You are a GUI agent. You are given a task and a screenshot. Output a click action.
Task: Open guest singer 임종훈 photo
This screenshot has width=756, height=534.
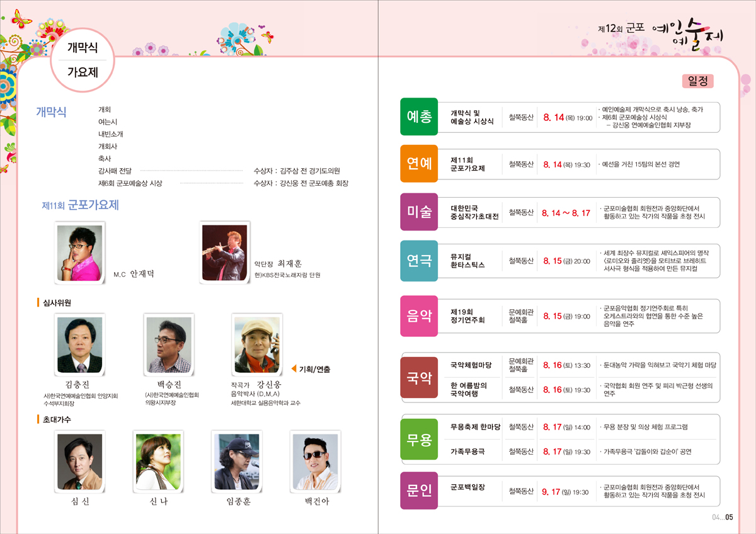pos(237,462)
